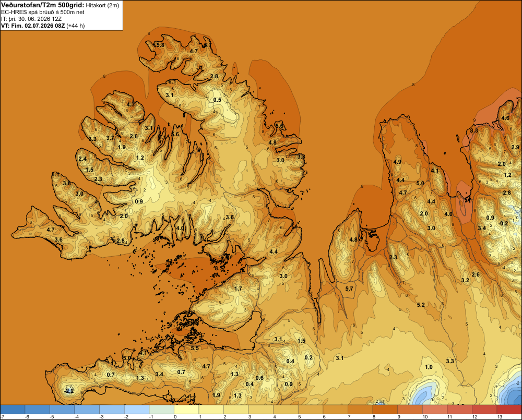Click the 5.2 temperature value
Viewport: 522px width, 420px height.
[x=421, y=305]
